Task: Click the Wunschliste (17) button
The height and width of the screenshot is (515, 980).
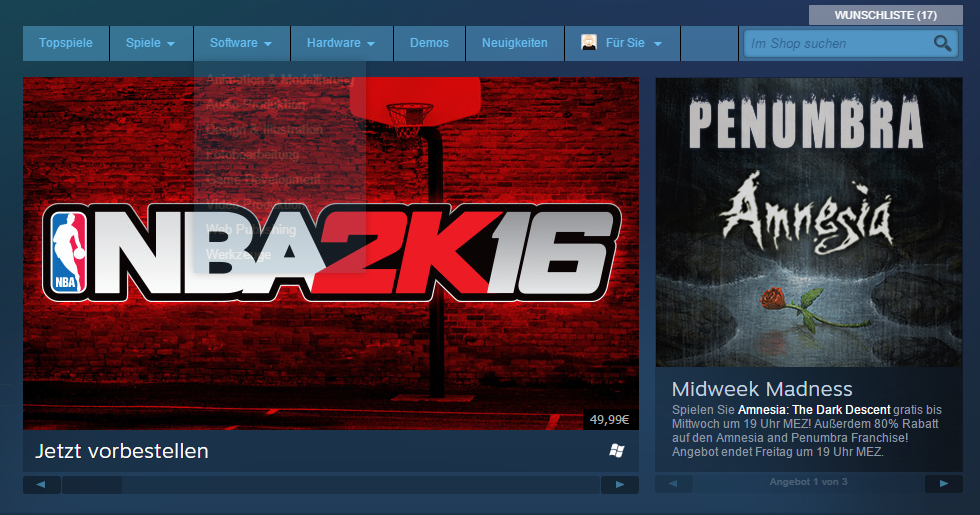Action: [886, 15]
